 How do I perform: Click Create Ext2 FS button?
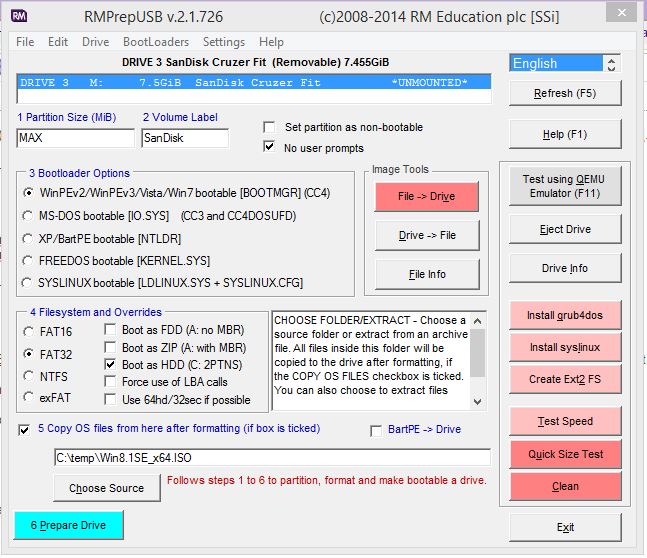tap(565, 379)
